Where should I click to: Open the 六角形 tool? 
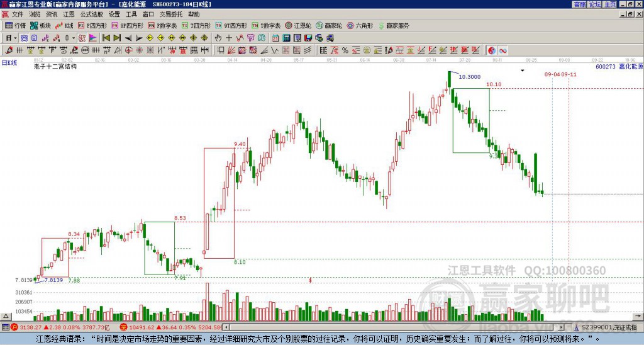coord(360,25)
